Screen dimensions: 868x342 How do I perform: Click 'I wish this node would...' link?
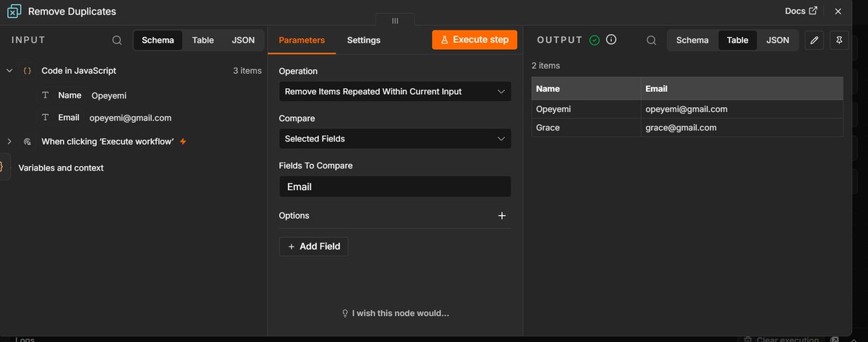point(395,314)
